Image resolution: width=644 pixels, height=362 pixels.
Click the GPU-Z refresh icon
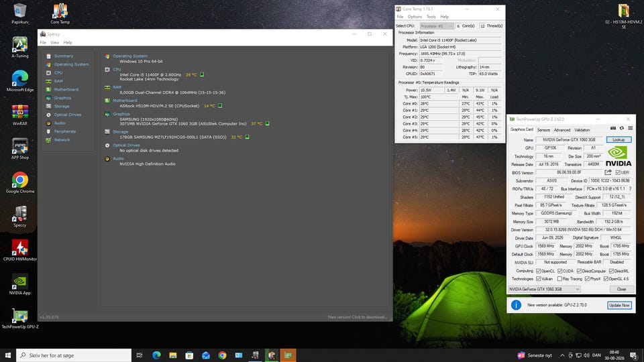click(621, 129)
